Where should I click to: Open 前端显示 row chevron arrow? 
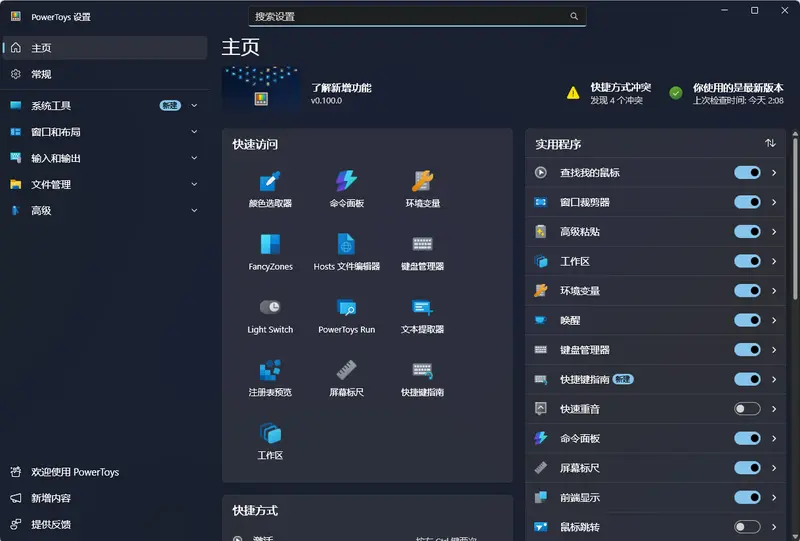pos(774,497)
